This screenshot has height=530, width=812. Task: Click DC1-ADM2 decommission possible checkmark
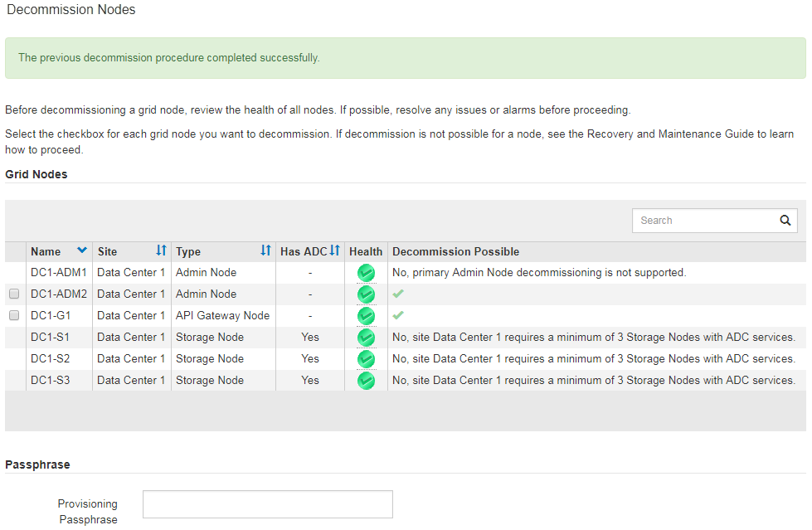click(398, 294)
